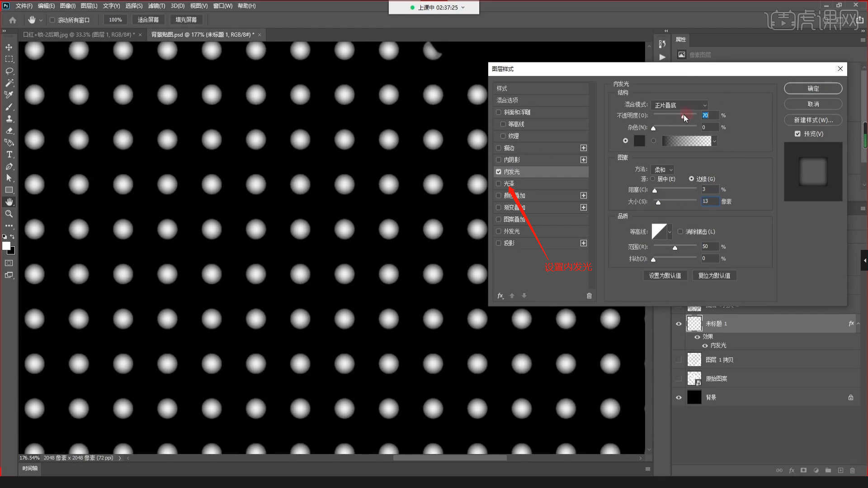868x488 pixels.
Task: Collapse the 未标题 1 layer effects arrow
Action: click(859, 324)
